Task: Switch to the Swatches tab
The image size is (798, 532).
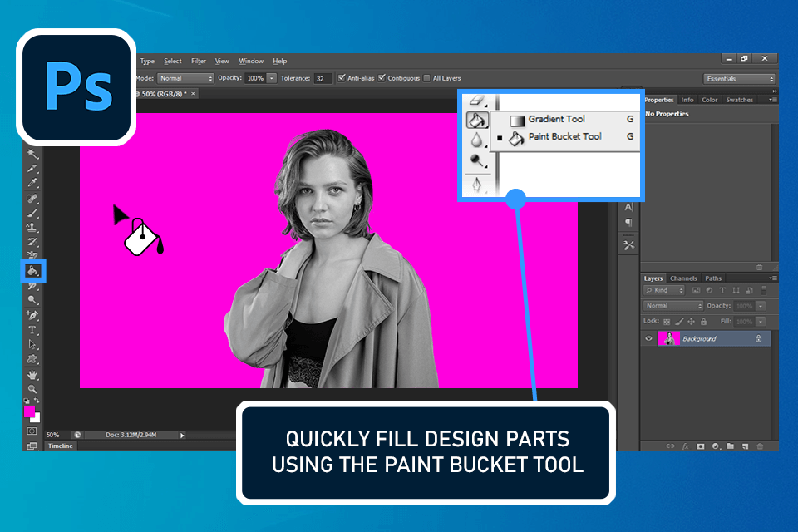Action: click(x=739, y=100)
